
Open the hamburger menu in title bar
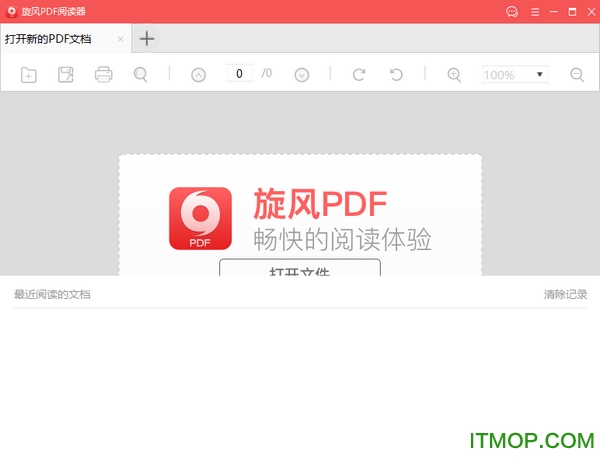535,12
